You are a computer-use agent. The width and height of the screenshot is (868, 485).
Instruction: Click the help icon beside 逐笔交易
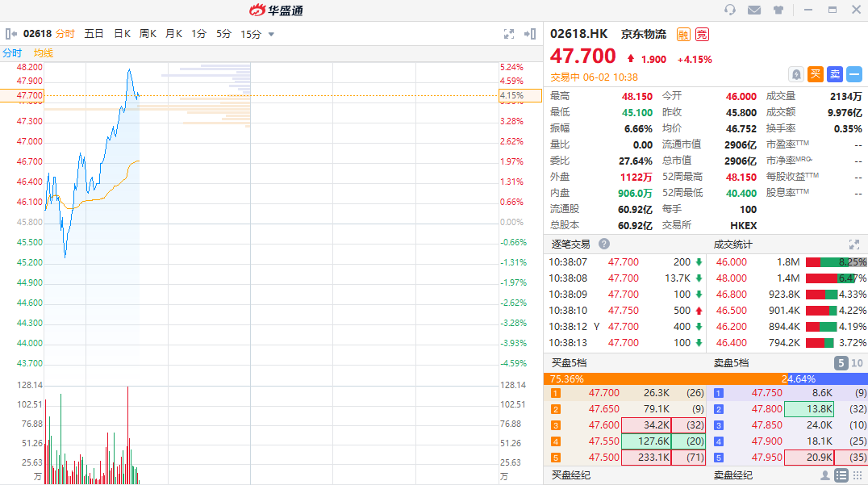(604, 244)
